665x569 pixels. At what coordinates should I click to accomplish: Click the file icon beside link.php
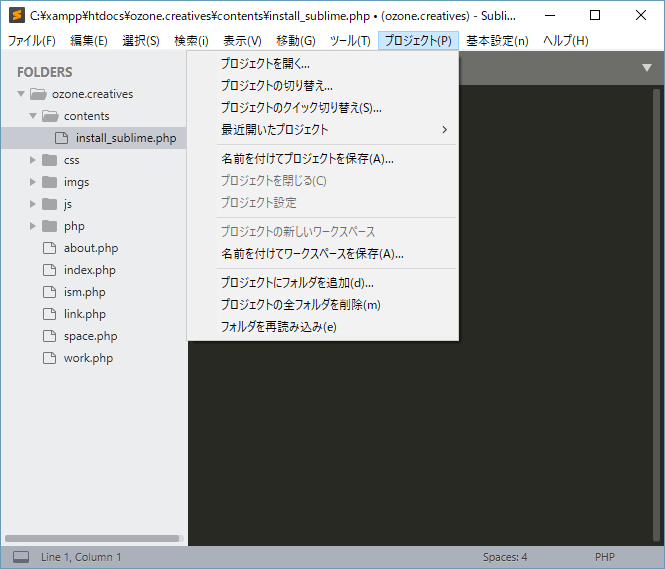pyautogui.click(x=50, y=314)
